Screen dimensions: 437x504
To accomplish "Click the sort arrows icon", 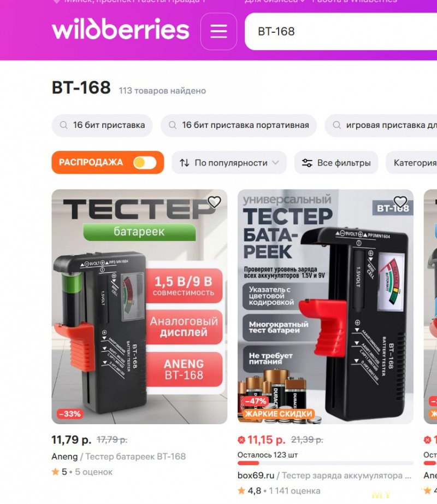I will click(x=184, y=163).
